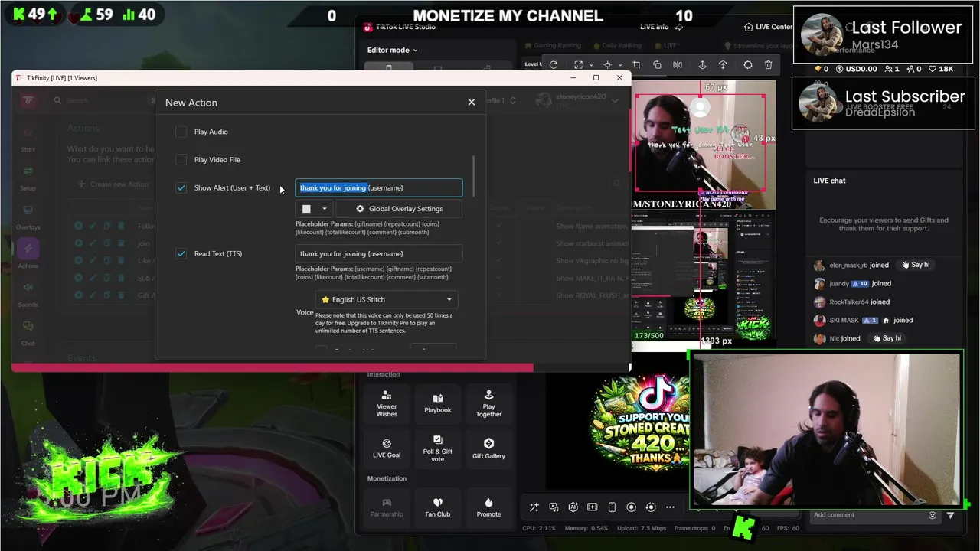This screenshot has width=980, height=551.
Task: Click the add scene plus-frame icon in bottom toolbar
Action: pyautogui.click(x=592, y=507)
